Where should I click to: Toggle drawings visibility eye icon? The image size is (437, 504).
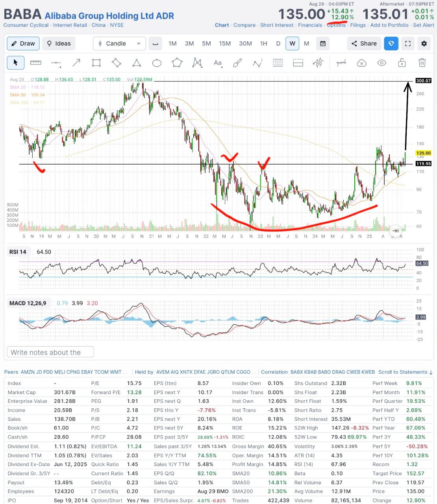(x=381, y=63)
